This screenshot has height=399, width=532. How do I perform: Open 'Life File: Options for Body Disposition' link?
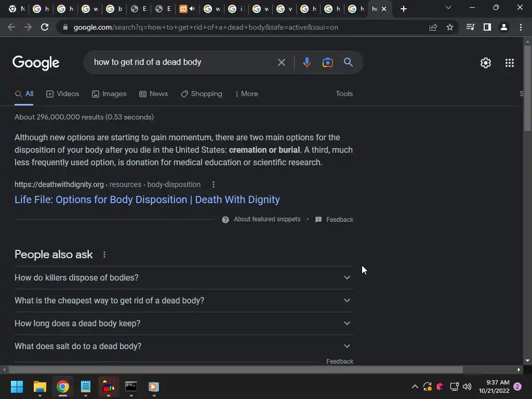147,199
